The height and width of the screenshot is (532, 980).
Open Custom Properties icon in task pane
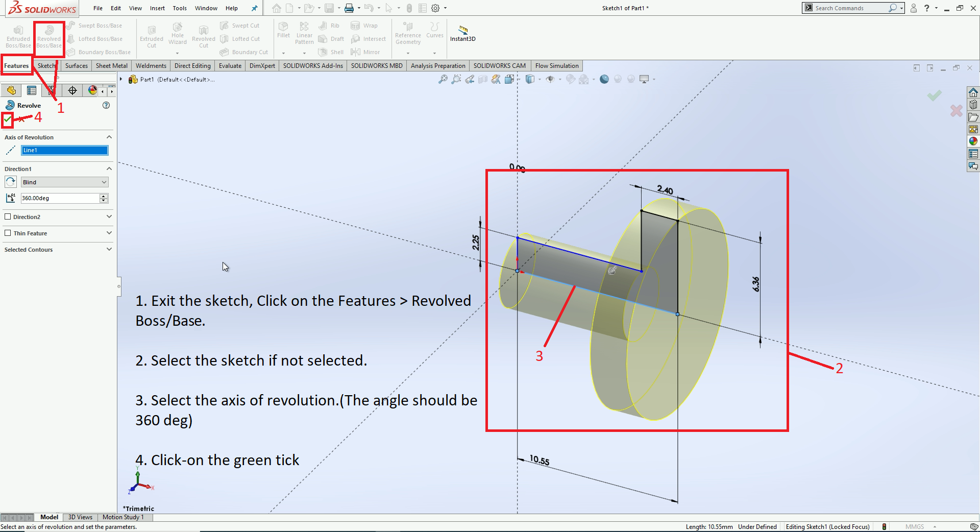(x=973, y=154)
